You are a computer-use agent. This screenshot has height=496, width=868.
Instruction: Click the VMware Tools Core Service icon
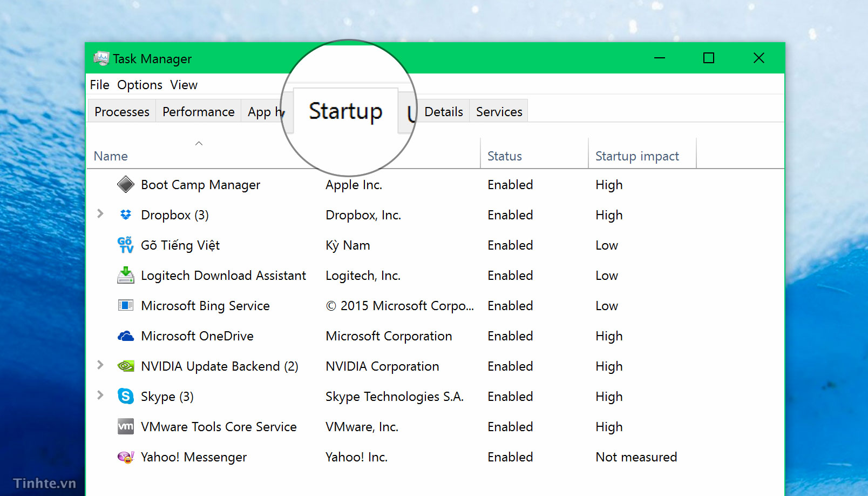pos(126,427)
